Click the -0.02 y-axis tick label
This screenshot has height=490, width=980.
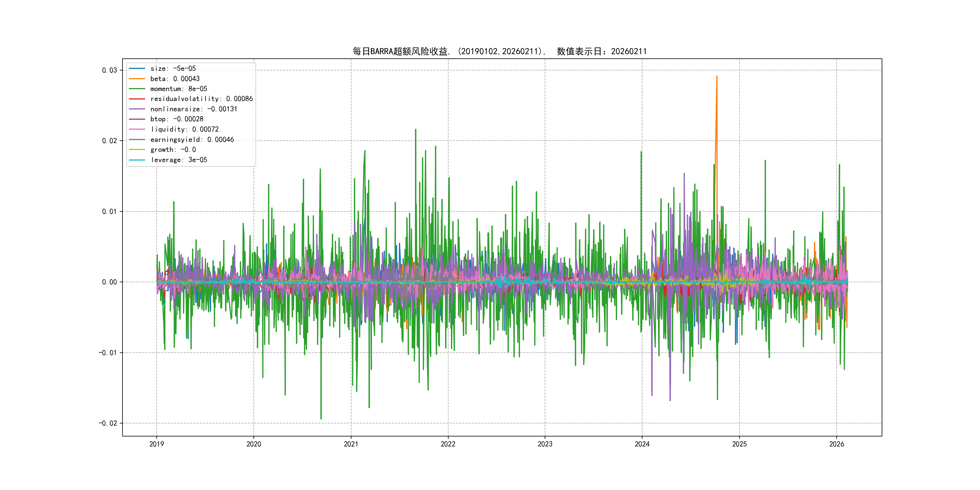point(108,423)
